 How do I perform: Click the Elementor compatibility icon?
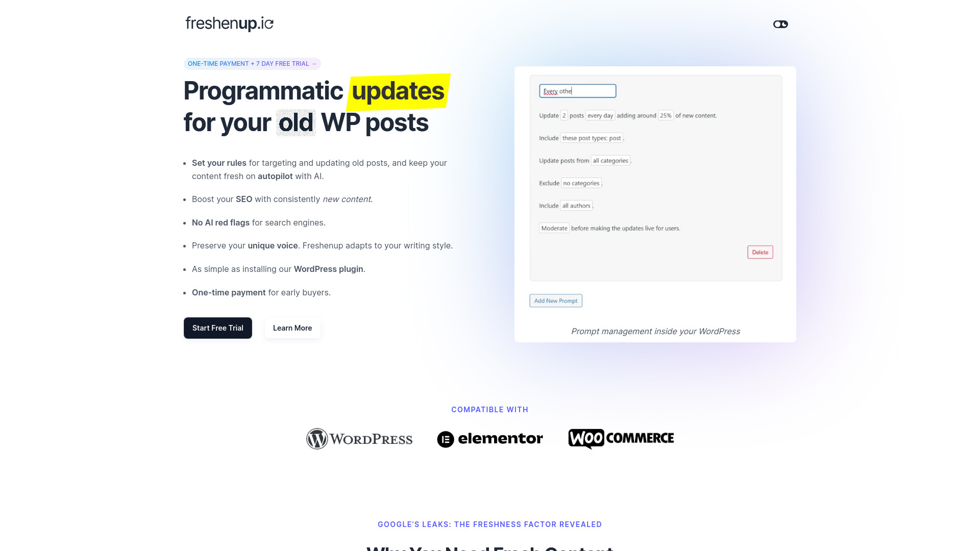click(x=490, y=439)
